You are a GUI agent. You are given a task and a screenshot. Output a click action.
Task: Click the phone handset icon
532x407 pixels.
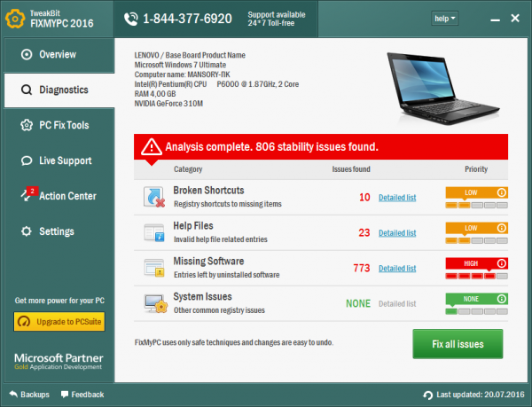click(x=131, y=19)
